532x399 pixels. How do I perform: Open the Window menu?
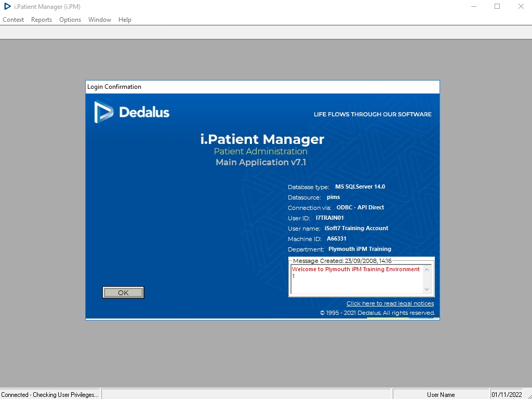point(100,20)
